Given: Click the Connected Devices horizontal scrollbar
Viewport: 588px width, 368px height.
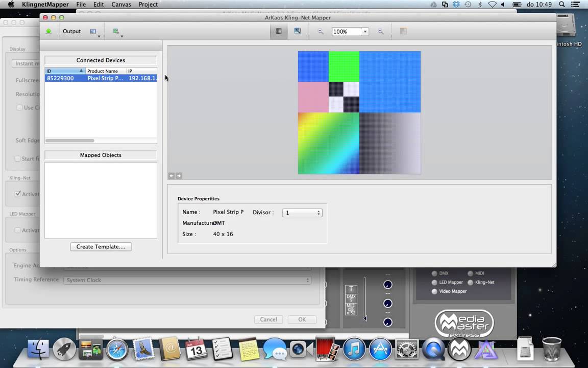Looking at the screenshot, I should click(70, 141).
